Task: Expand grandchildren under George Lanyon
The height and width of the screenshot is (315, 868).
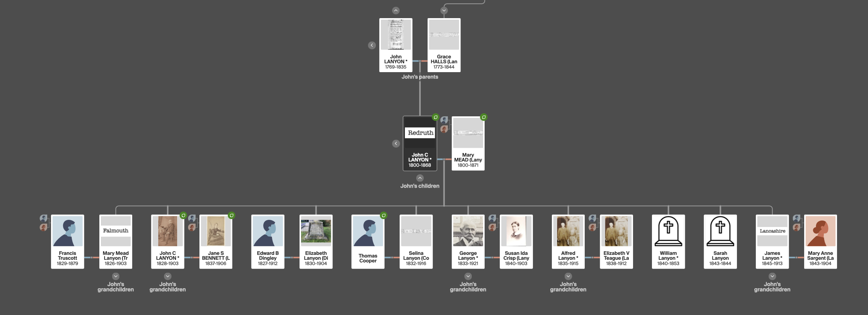Action: click(x=468, y=276)
